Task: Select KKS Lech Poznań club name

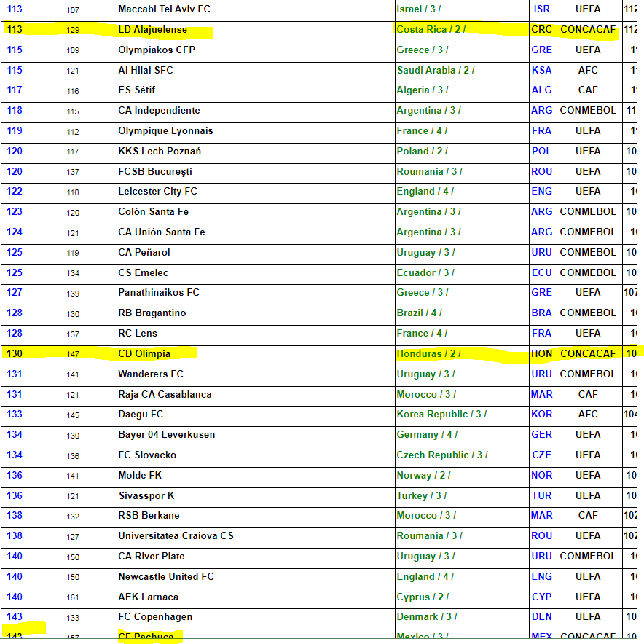Action: click(x=160, y=151)
